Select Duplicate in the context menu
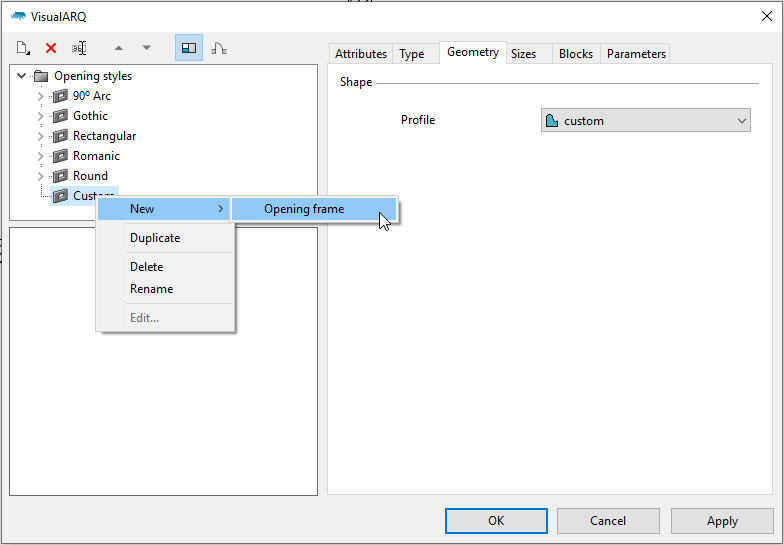Viewport: 784px width, 545px height. [x=155, y=238]
